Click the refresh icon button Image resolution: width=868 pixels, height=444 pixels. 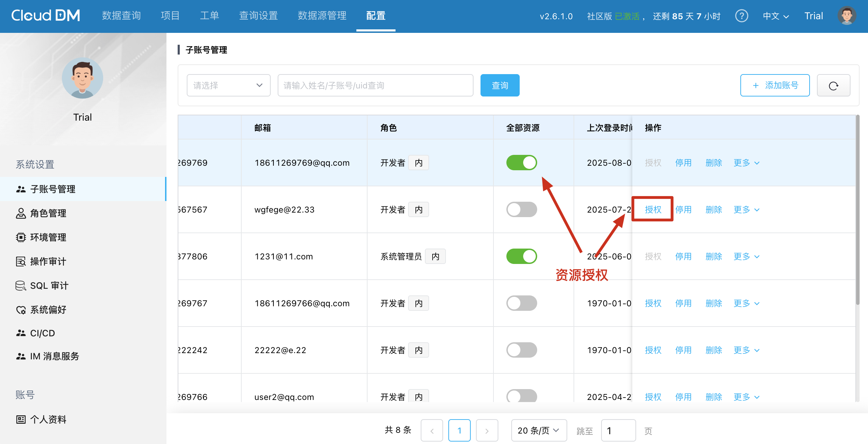pos(833,86)
